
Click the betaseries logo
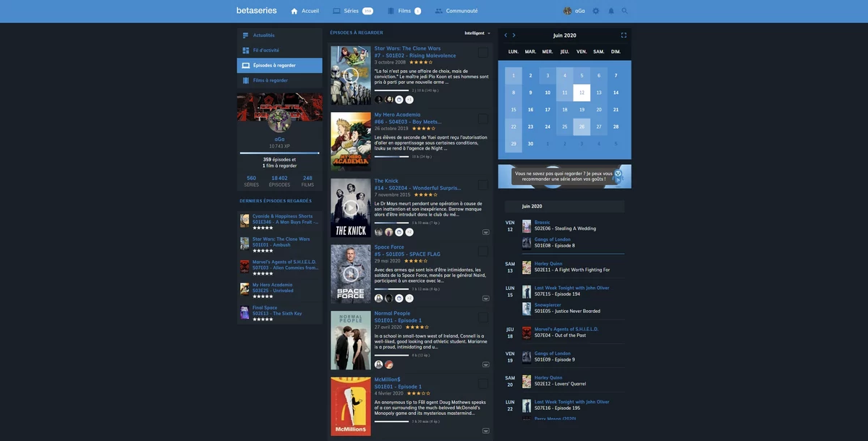[x=257, y=11]
